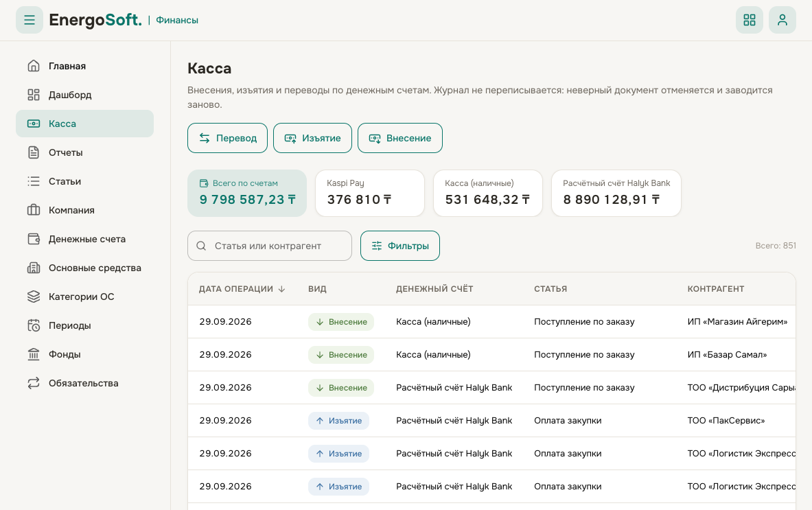
Task: Navigate to Денежные счета
Action: click(x=85, y=239)
